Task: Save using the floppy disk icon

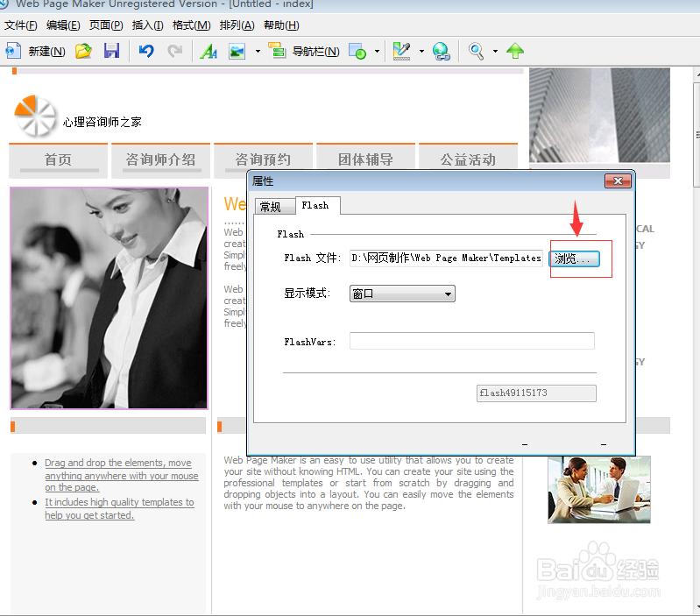Action: point(111,51)
